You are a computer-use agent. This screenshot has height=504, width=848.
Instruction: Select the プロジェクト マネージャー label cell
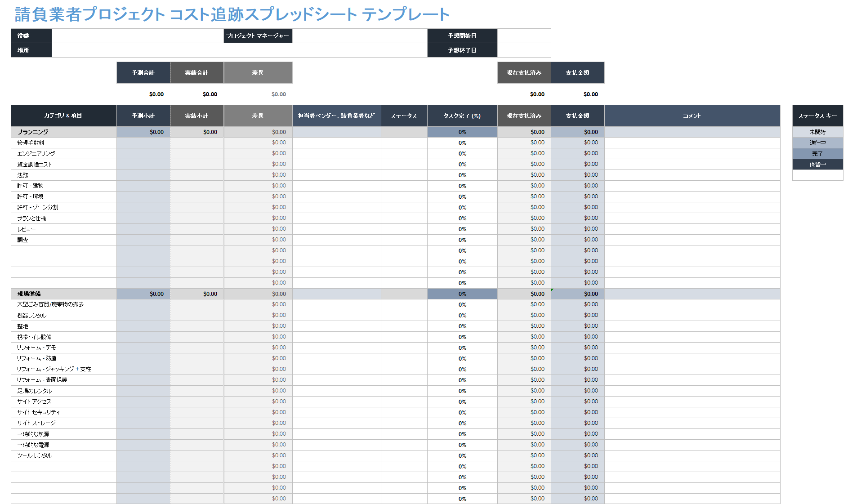click(x=258, y=36)
